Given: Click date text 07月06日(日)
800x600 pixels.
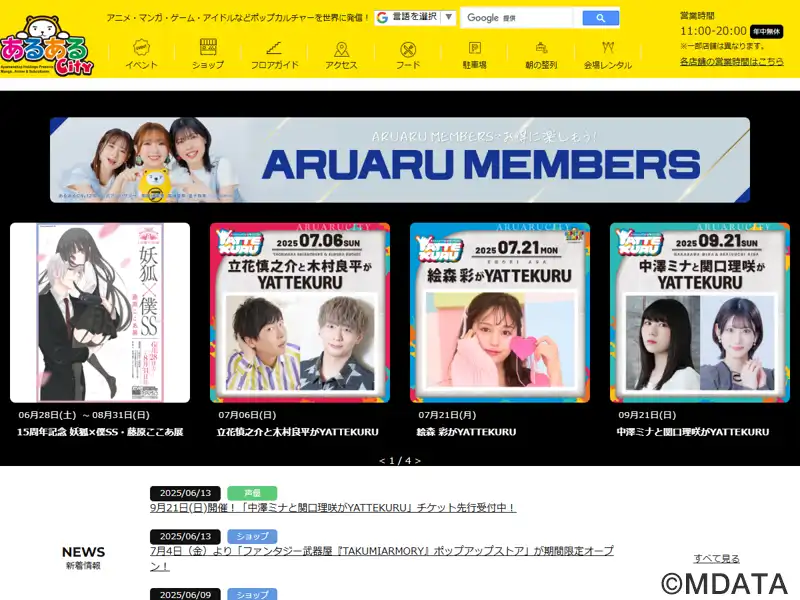Looking at the screenshot, I should [x=247, y=415].
